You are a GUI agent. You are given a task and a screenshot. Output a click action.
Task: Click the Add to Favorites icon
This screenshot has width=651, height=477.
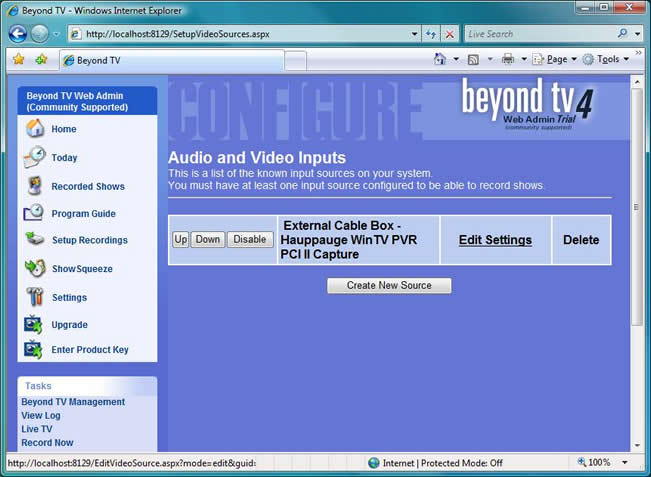pyautogui.click(x=41, y=60)
